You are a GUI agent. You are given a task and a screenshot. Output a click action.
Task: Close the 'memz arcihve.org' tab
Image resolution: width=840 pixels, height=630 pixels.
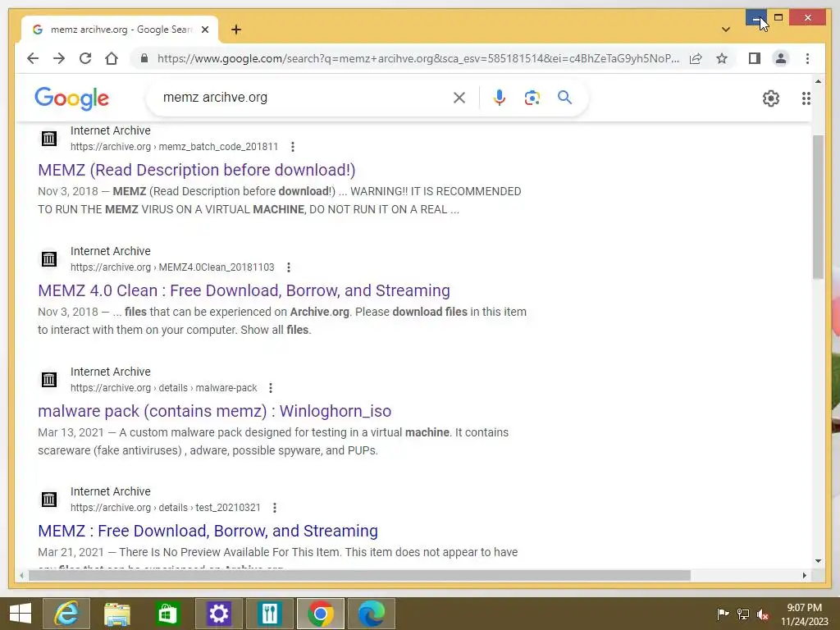[x=205, y=30]
